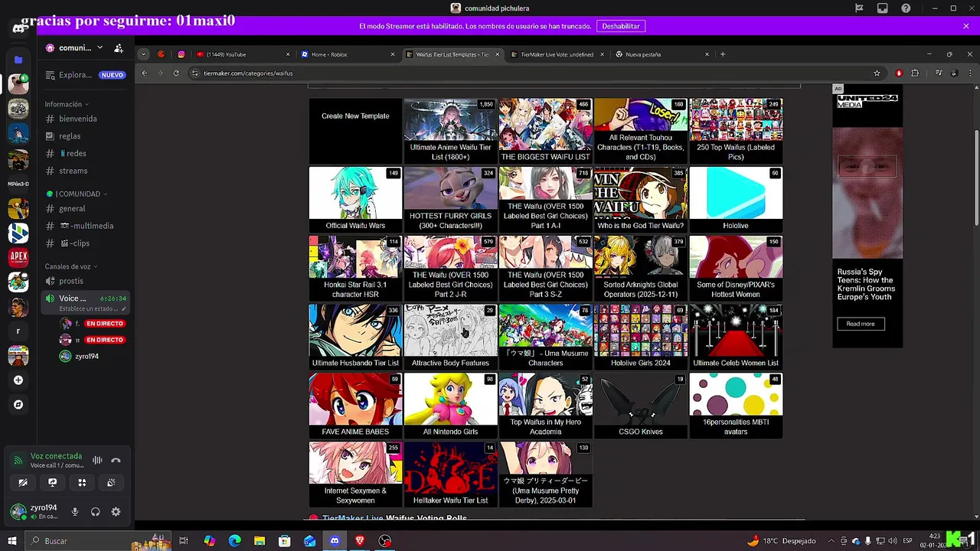Toggle noise suppression in voice panel

click(x=97, y=460)
